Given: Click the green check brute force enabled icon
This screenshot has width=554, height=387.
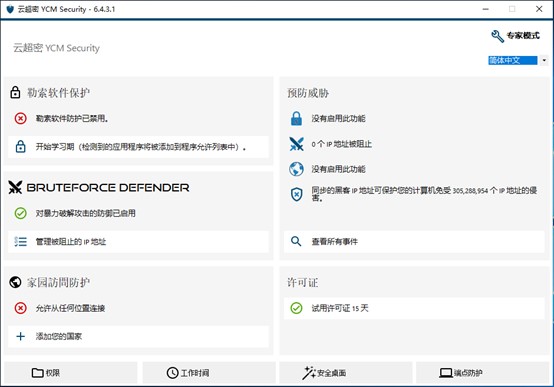Looking at the screenshot, I should point(20,213).
